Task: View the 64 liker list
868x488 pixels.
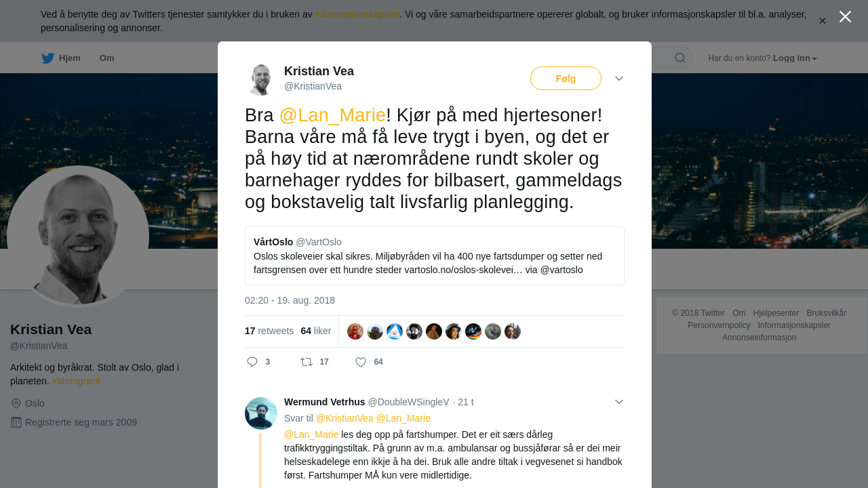Action: 316,331
